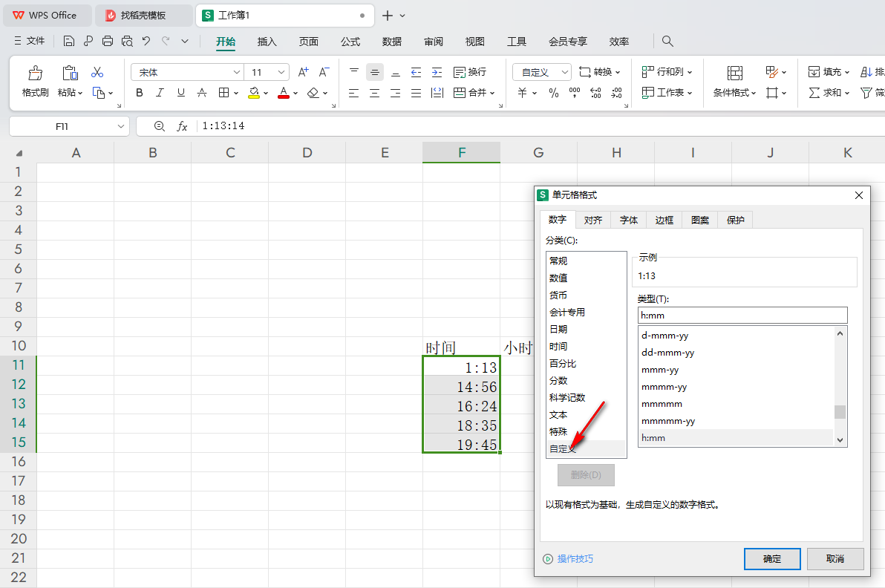Undo the last action
Viewport: 885px width, 588px height.
[x=146, y=42]
